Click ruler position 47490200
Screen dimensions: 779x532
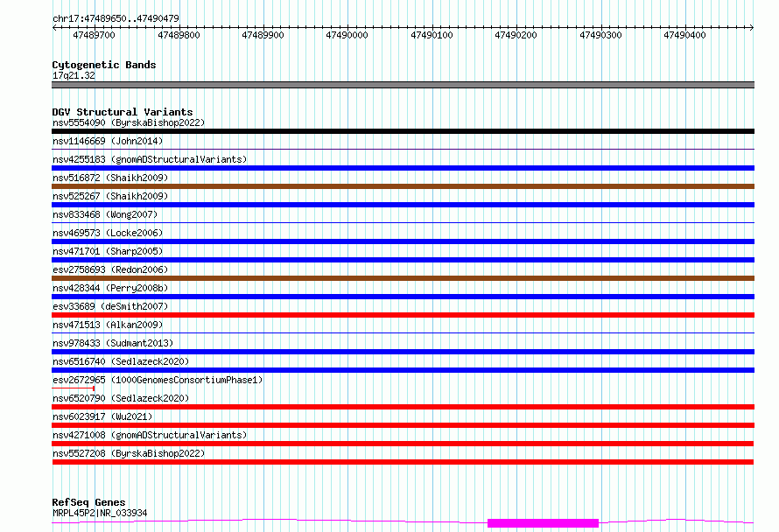[516, 35]
